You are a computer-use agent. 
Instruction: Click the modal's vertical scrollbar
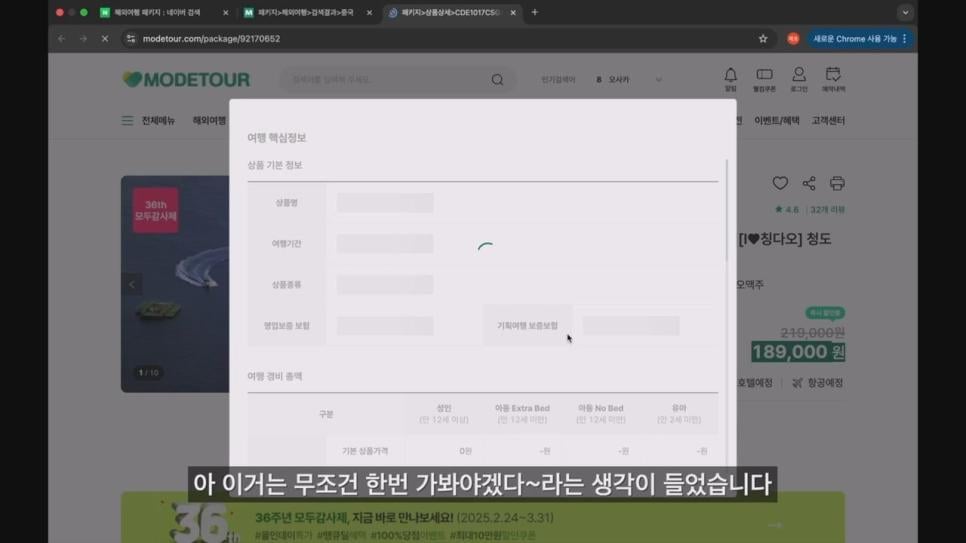[727, 210]
